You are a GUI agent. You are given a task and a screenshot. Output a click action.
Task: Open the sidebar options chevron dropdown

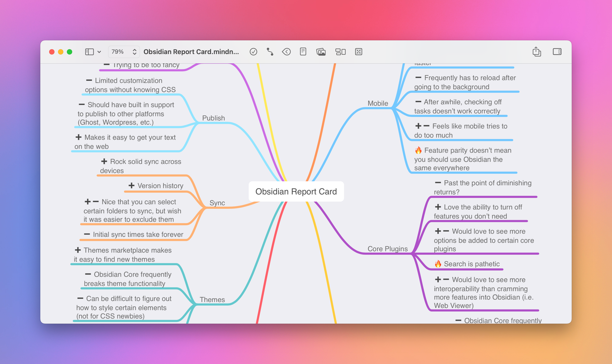pyautogui.click(x=99, y=52)
